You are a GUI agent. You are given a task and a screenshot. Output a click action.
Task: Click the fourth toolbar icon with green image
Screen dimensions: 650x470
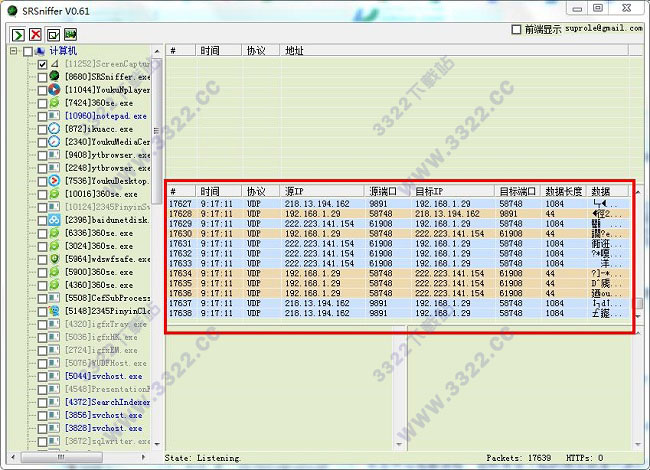70,34
